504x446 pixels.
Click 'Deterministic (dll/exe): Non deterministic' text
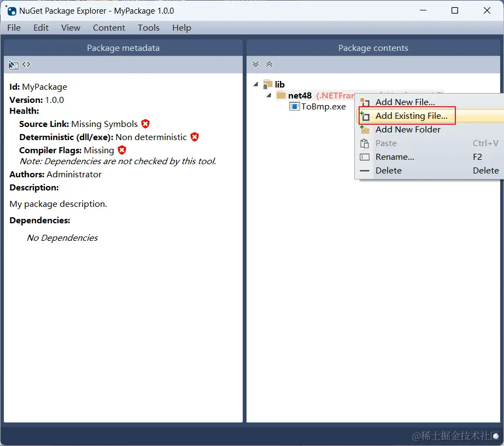tap(103, 137)
